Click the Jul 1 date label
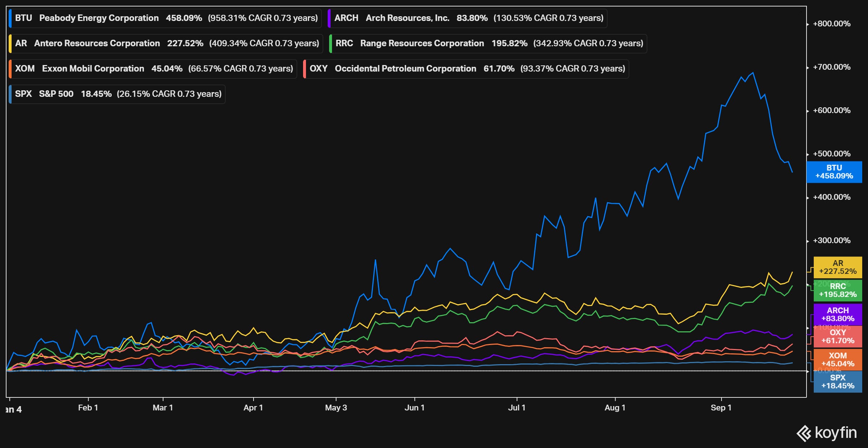 (516, 408)
